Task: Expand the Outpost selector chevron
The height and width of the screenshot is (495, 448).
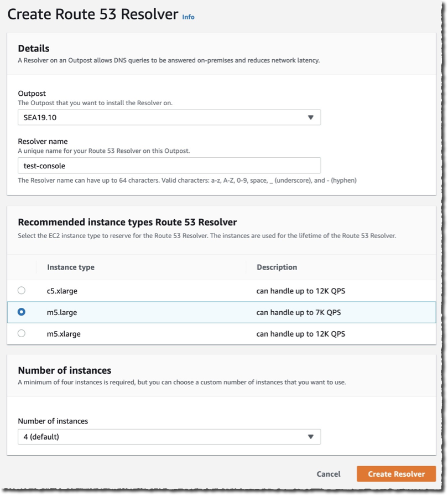Action: pos(312,117)
